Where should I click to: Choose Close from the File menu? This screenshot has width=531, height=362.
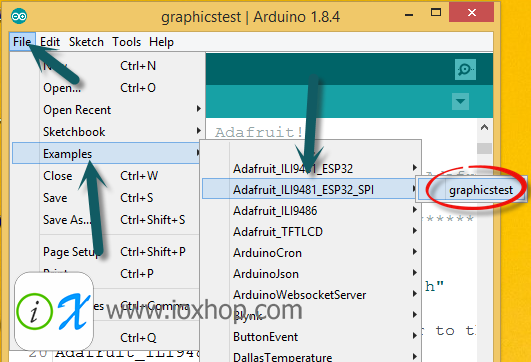(106, 176)
